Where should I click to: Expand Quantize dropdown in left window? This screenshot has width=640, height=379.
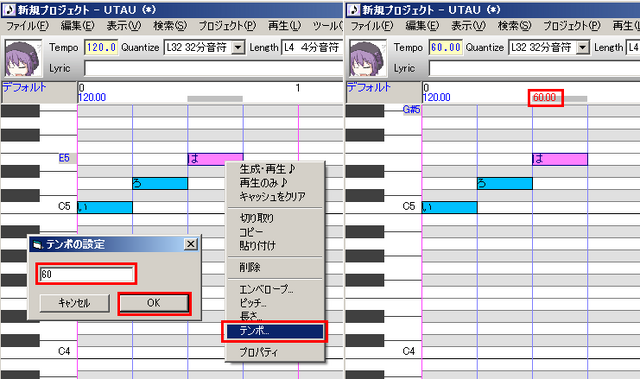pos(238,48)
